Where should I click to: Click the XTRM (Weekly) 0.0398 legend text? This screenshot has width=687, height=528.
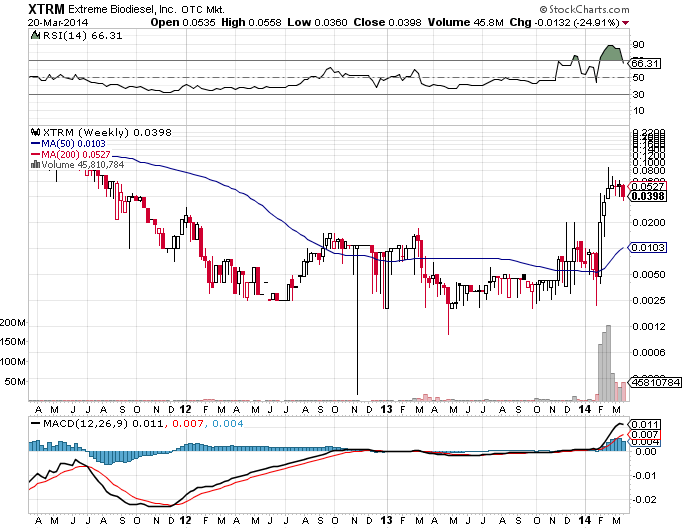[x=107, y=132]
